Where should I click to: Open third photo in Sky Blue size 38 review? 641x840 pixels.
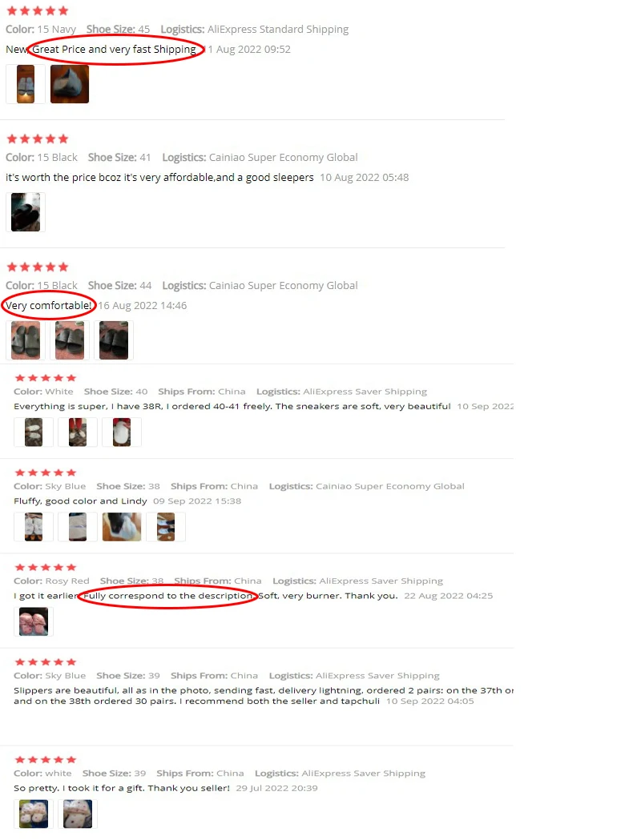122,527
